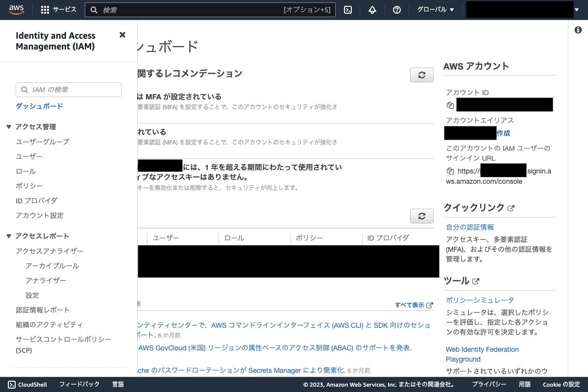Click the ロール resource column header
Image resolution: width=588 pixels, height=392 pixels.
pyautogui.click(x=234, y=238)
